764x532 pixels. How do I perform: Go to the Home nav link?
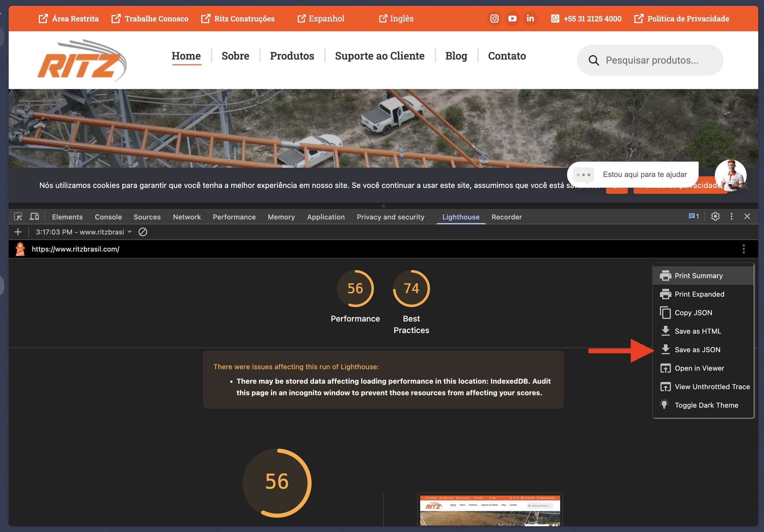pos(186,56)
